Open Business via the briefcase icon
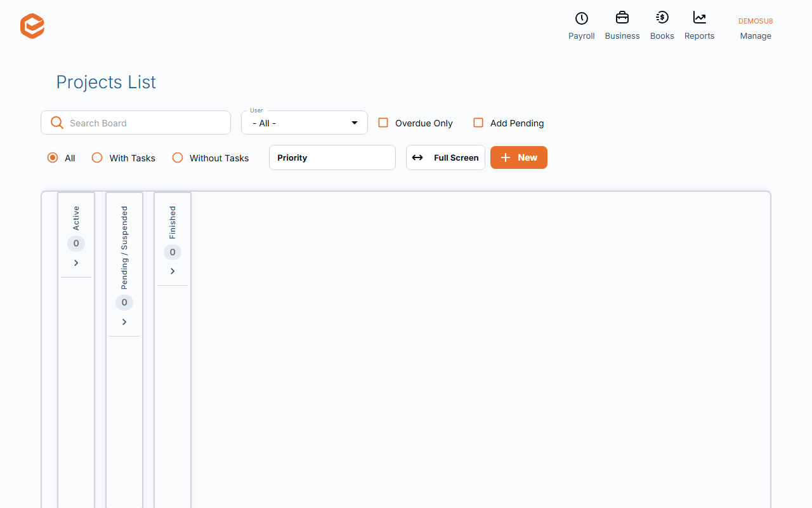Viewport: 812px width, 508px height. pos(622,18)
